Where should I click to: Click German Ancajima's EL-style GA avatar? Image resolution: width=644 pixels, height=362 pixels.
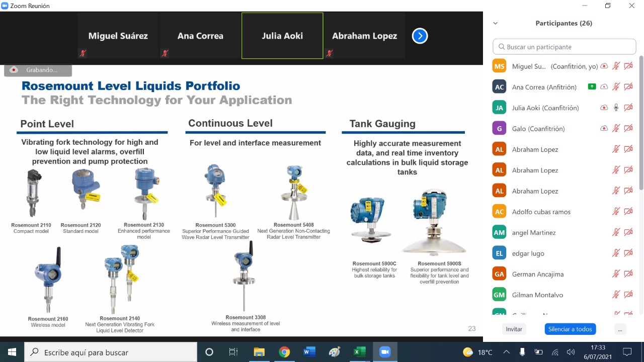pyautogui.click(x=499, y=274)
